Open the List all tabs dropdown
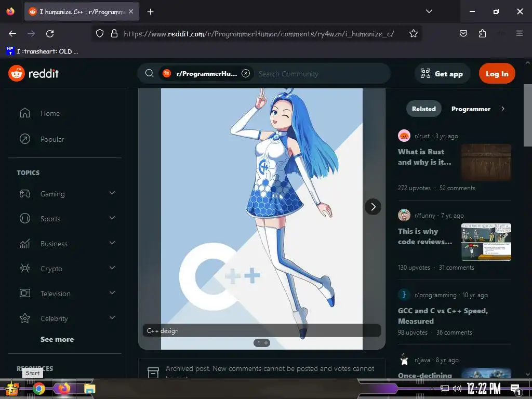 (429, 11)
